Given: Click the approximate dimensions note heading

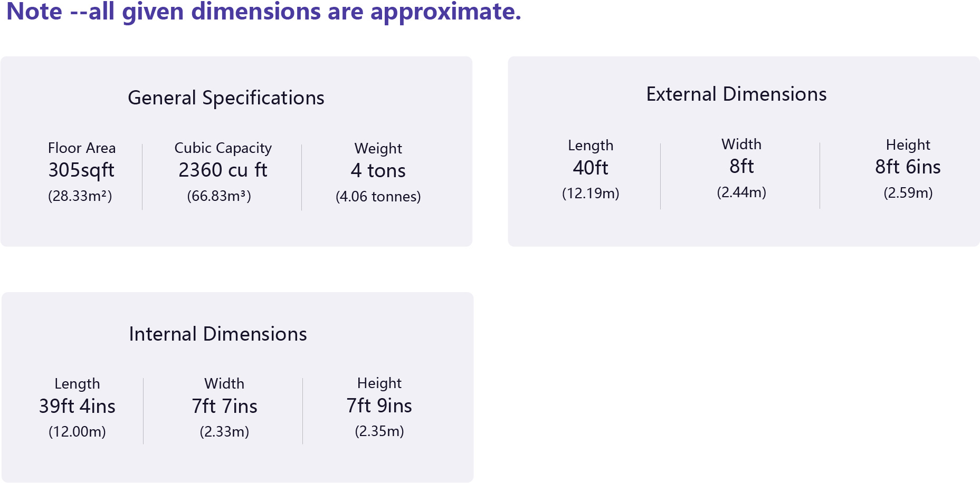Looking at the screenshot, I should (264, 11).
